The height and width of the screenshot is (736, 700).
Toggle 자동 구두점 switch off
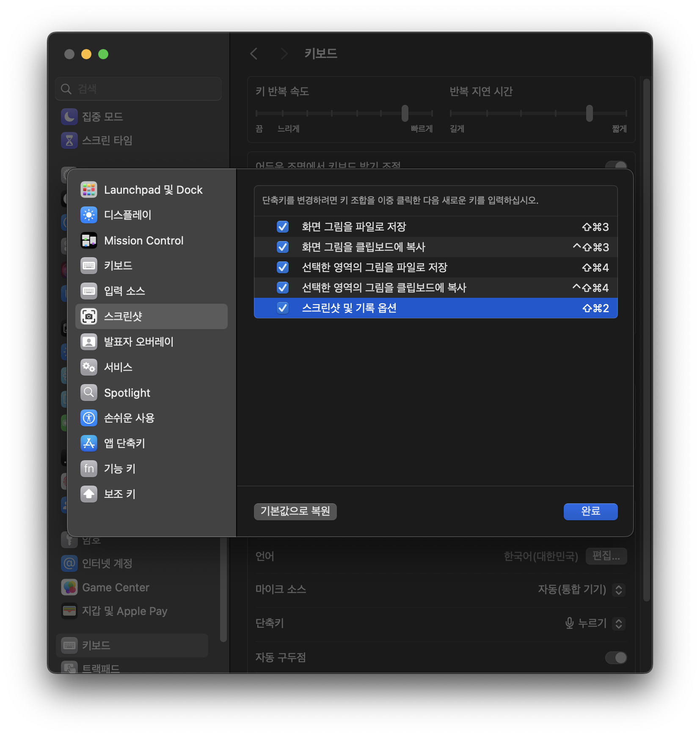(616, 658)
